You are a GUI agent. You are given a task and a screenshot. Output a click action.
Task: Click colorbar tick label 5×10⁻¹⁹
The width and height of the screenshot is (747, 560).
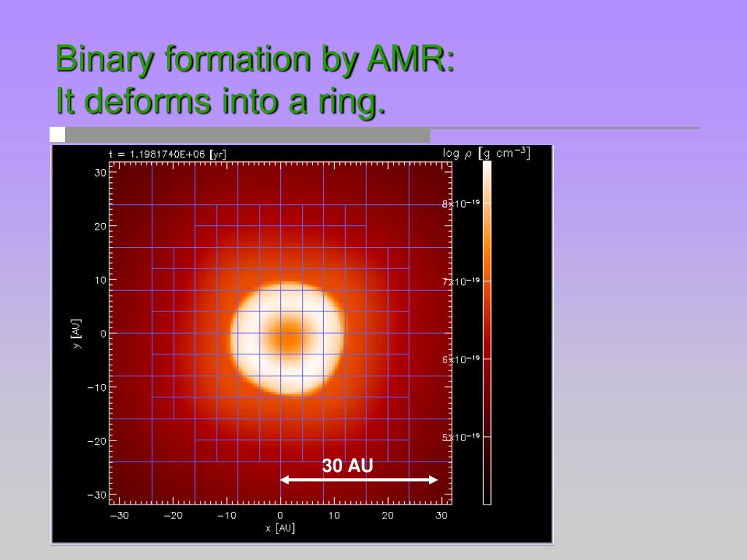point(461,437)
